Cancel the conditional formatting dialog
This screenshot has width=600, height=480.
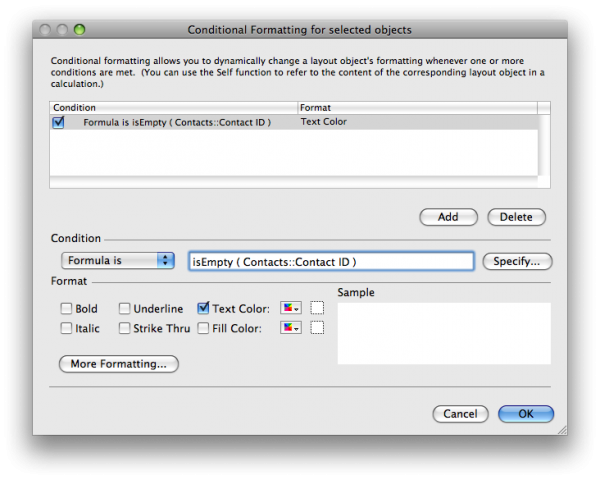coord(460,414)
